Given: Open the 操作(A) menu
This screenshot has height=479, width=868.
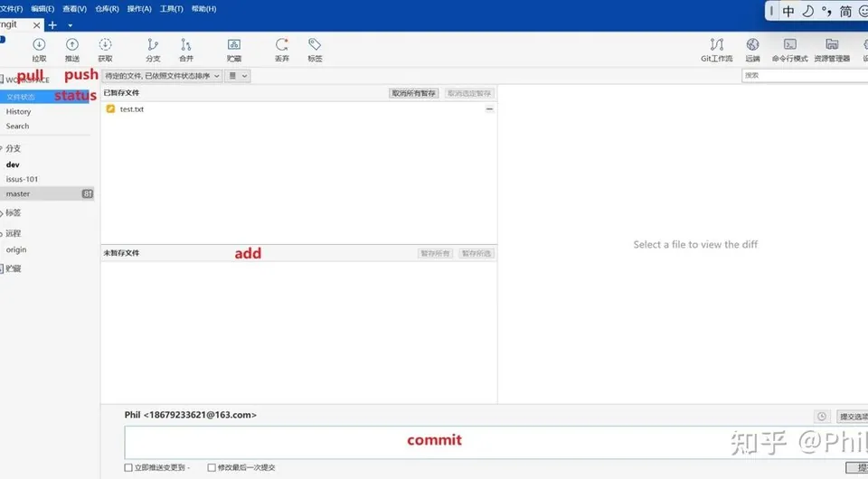Looking at the screenshot, I should coord(139,9).
